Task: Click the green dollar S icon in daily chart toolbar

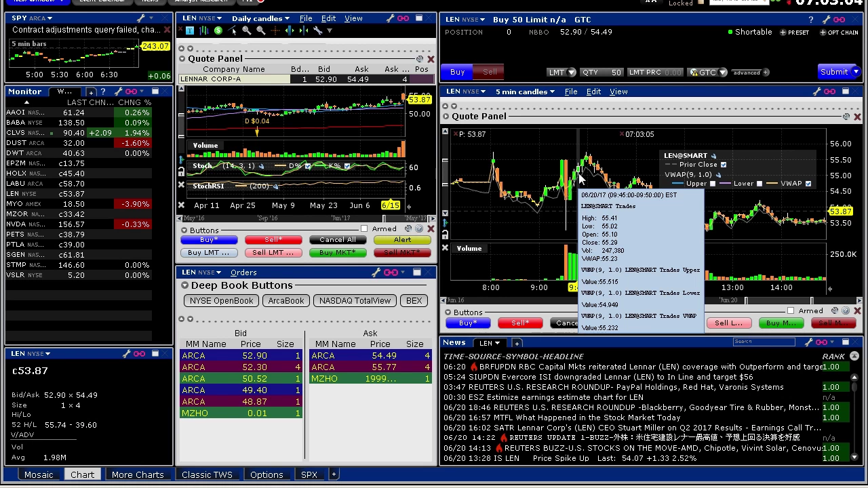Action: coord(218,30)
